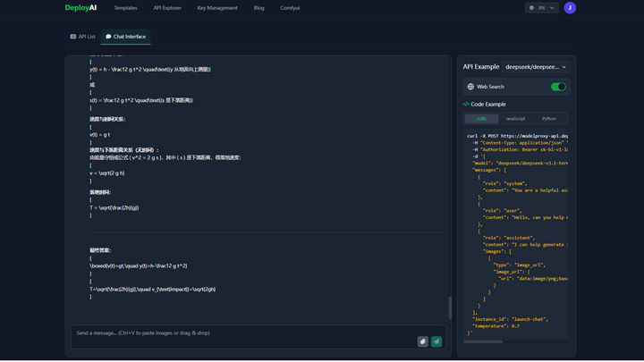The width and height of the screenshot is (644, 362).
Task: Open the deepseek model selector dropdown
Action: pos(536,67)
